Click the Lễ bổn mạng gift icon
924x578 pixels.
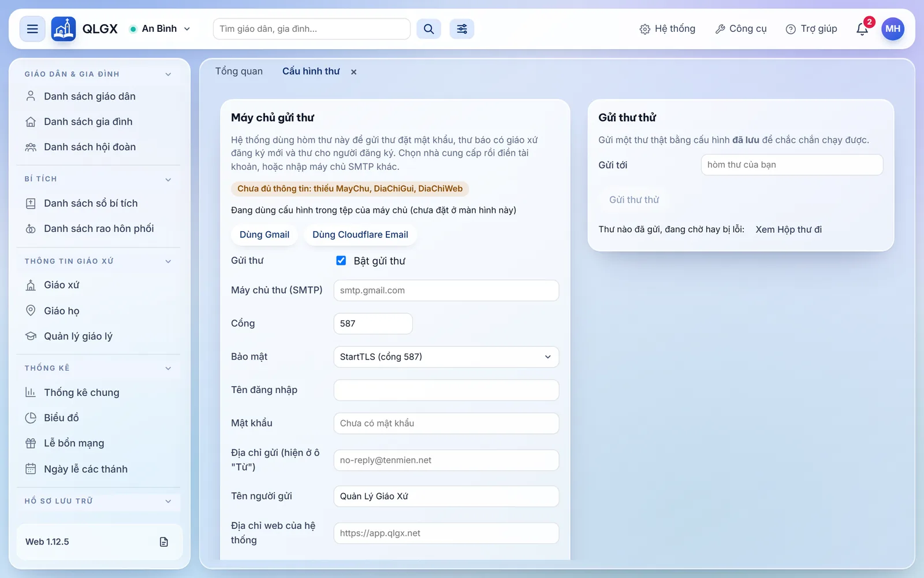(31, 443)
